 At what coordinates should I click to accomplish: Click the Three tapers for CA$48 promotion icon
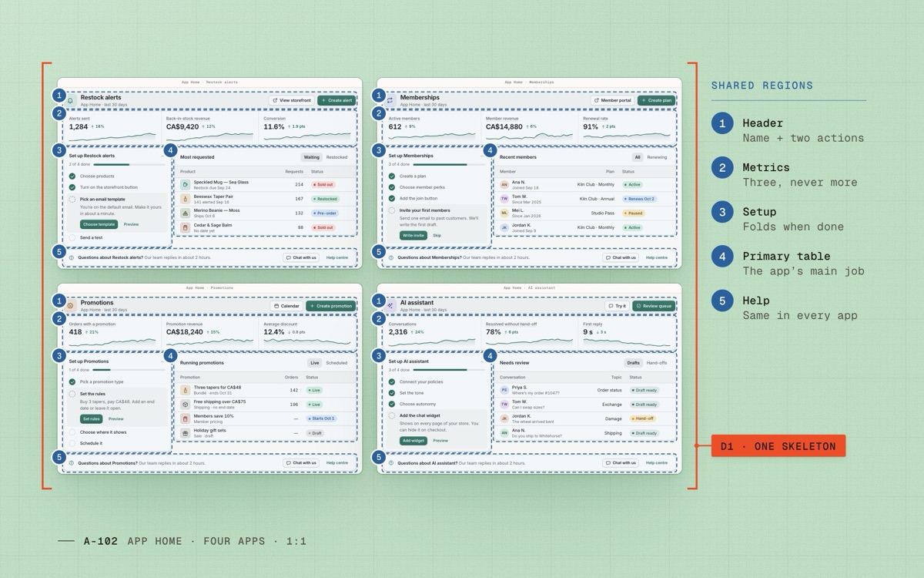coord(186,390)
